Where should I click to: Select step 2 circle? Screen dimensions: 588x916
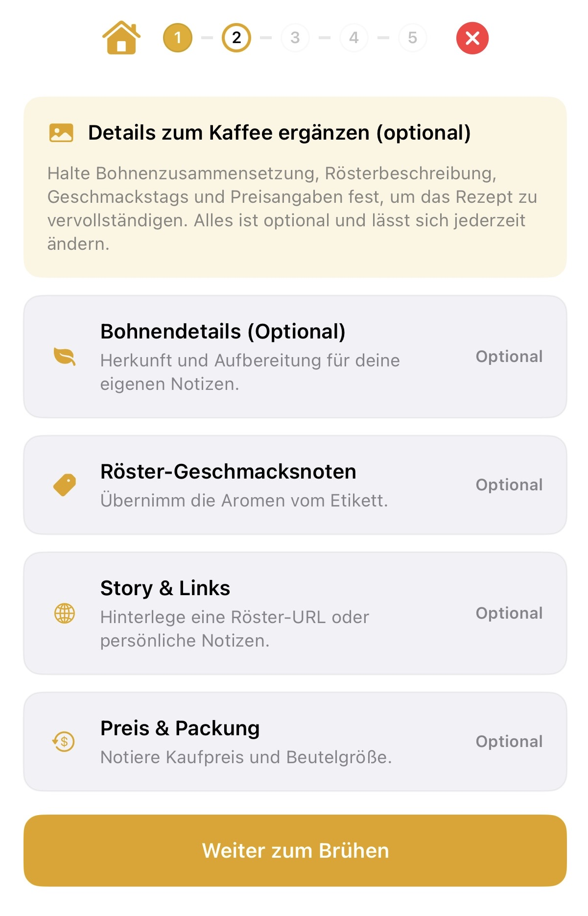(x=236, y=38)
